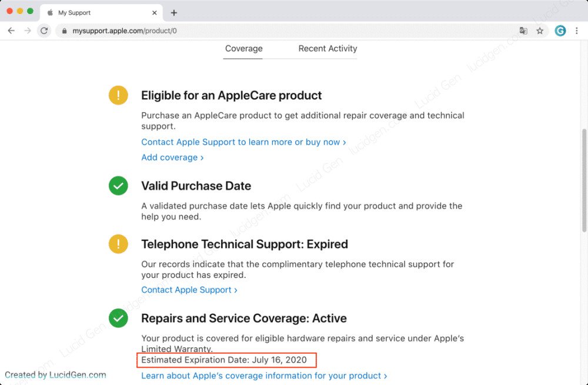Close the My Support tab
This screenshot has height=385, width=588.
tap(154, 13)
